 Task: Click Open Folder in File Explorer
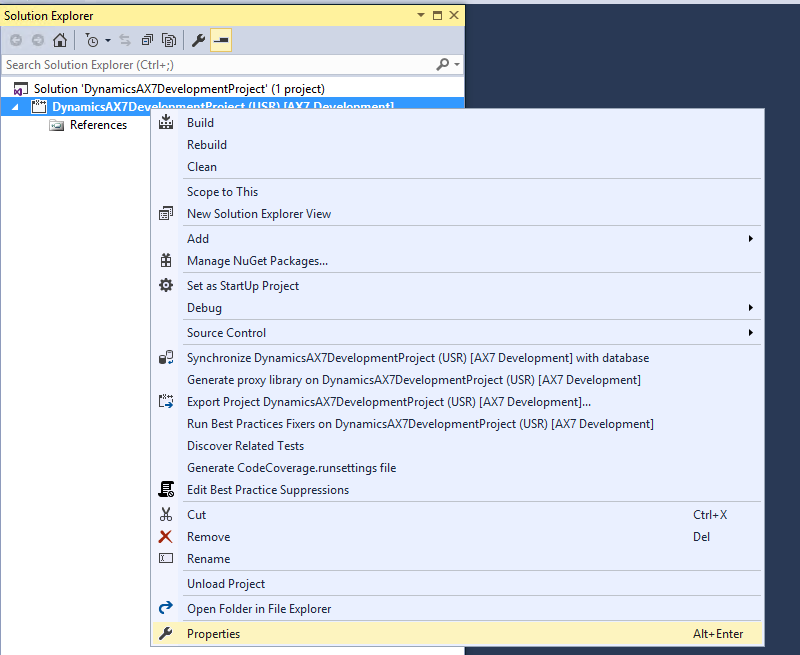click(x=259, y=609)
